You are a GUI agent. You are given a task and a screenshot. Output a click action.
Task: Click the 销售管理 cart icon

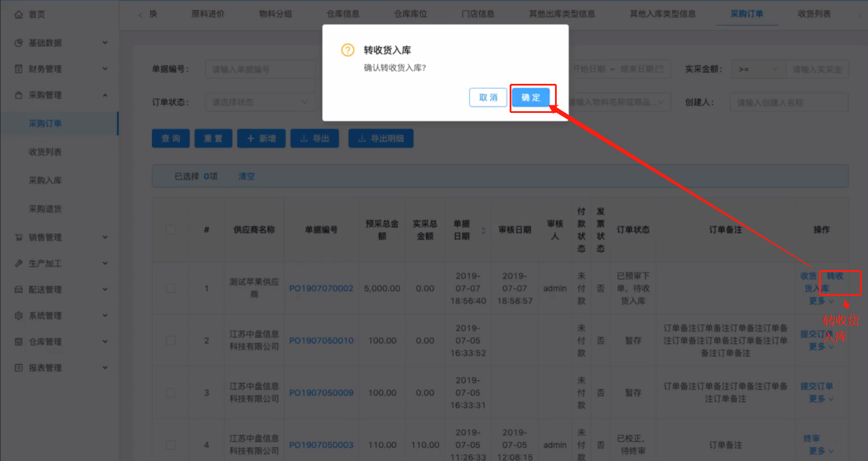click(x=19, y=237)
